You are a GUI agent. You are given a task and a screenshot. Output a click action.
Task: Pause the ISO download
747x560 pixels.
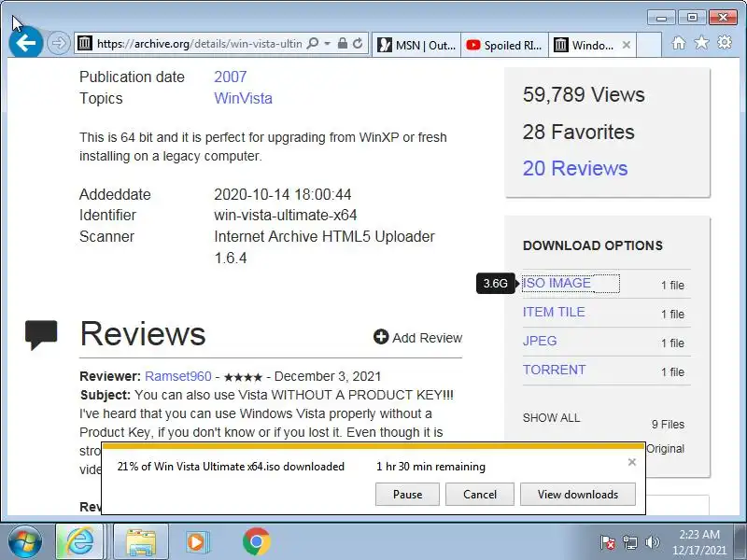click(x=407, y=495)
